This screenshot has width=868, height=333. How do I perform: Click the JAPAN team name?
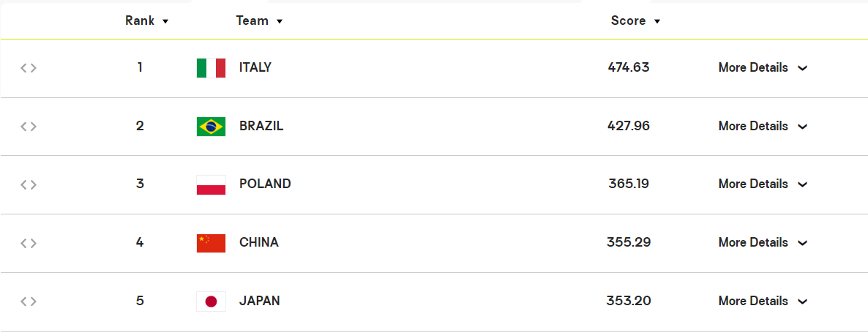(259, 302)
